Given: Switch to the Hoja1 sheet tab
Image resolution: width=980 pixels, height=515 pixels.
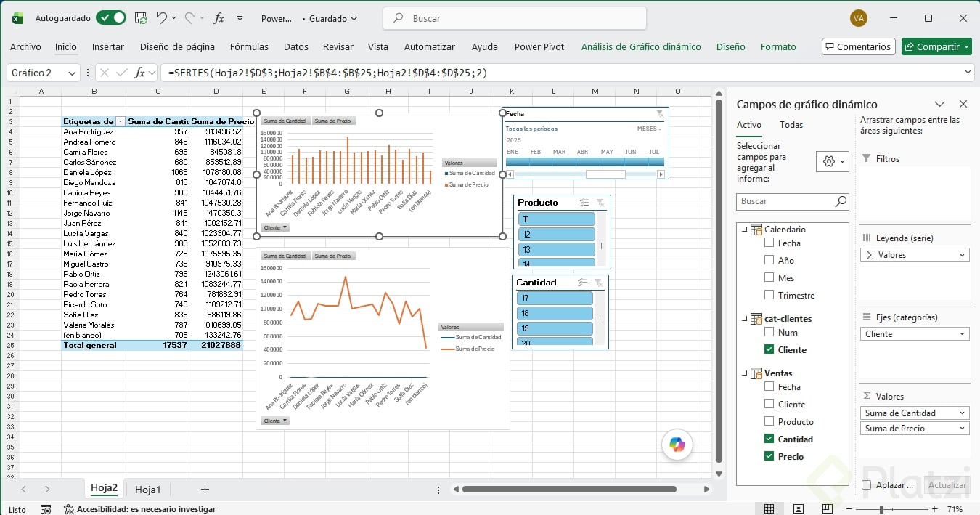Looking at the screenshot, I should pyautogui.click(x=148, y=490).
